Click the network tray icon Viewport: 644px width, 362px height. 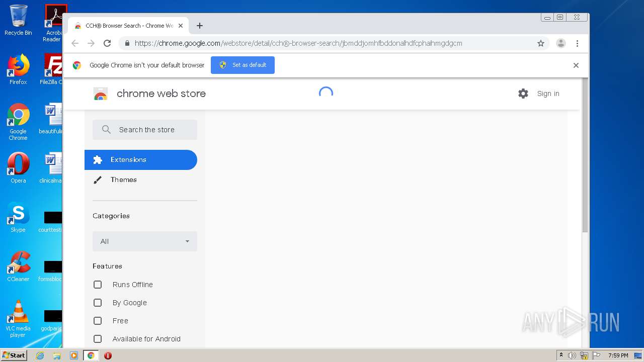584,355
